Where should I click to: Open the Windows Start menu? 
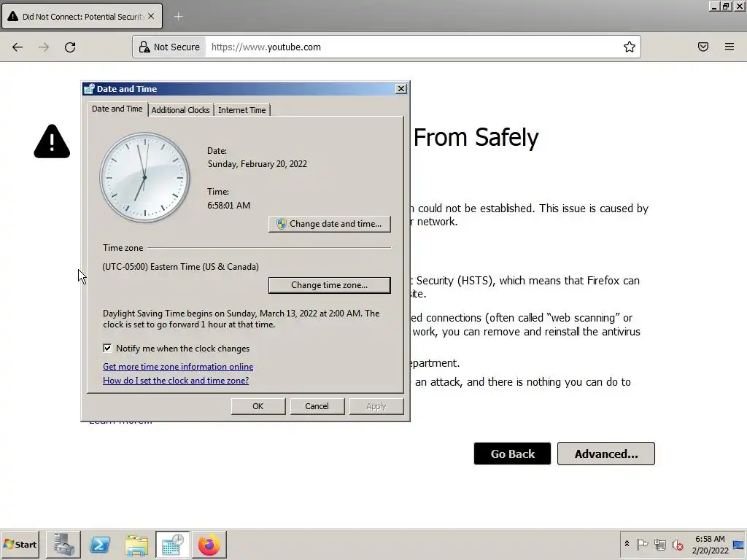[x=20, y=544]
